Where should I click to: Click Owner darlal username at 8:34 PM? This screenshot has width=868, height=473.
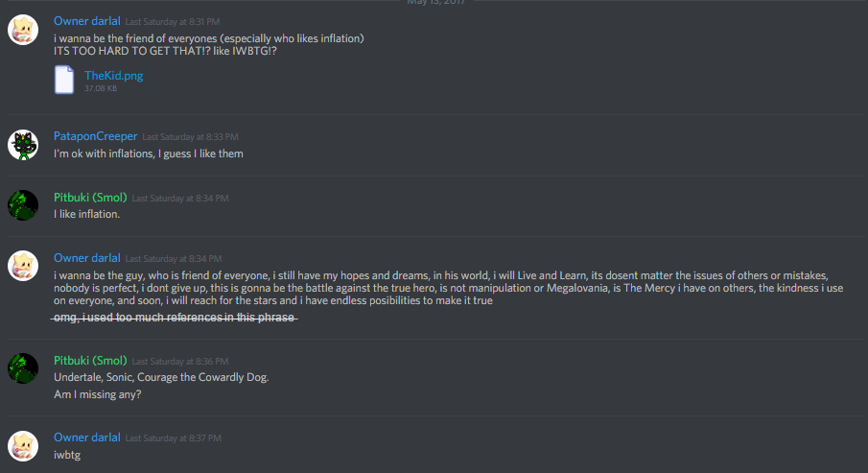click(87, 258)
